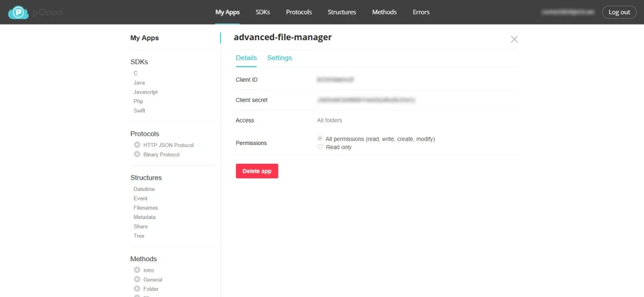Open Errors in top navigation
The image size is (644, 297).
[421, 13]
